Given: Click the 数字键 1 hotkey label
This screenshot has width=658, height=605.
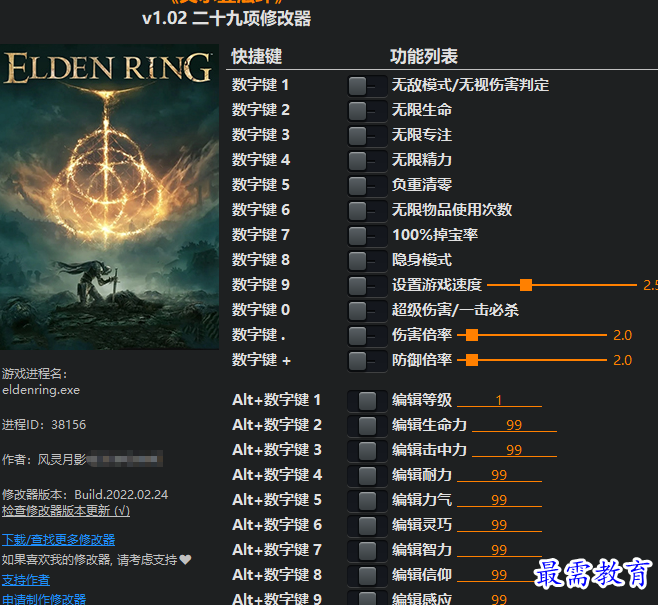Looking at the screenshot, I should point(260,85).
